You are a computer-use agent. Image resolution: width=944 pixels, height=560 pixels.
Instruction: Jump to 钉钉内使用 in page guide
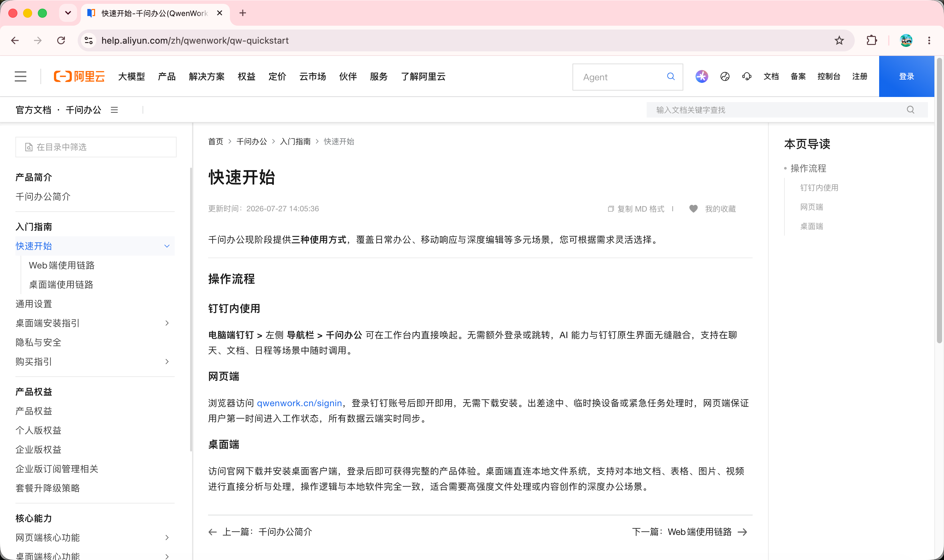(819, 188)
